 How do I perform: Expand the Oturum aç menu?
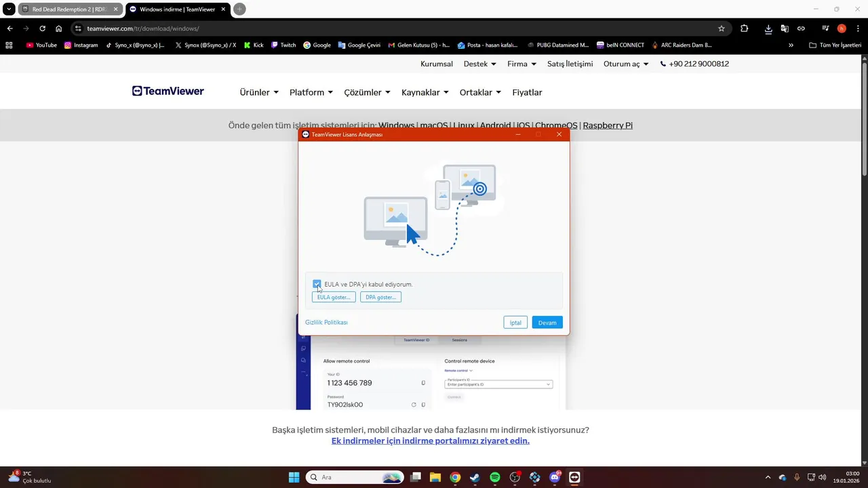626,64
